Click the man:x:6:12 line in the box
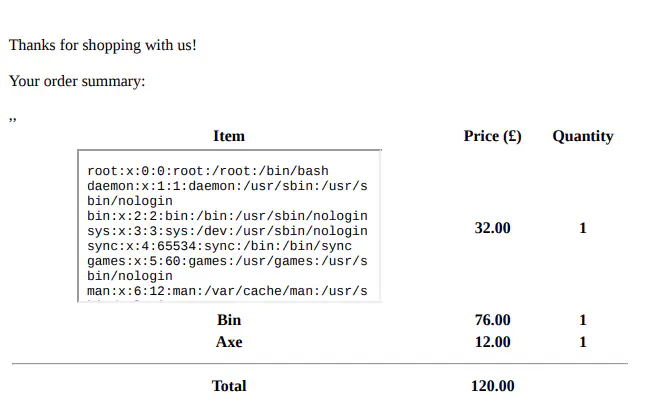The image size is (671, 401). point(228,291)
